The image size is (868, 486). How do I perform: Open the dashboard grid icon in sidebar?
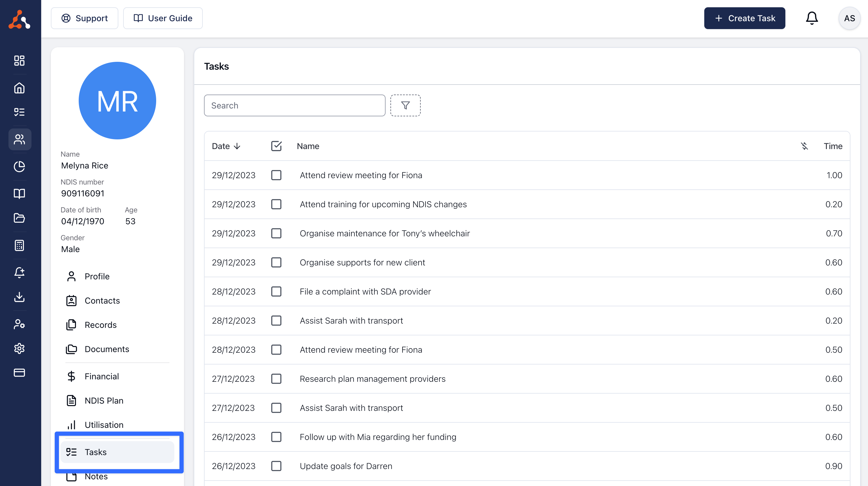19,61
